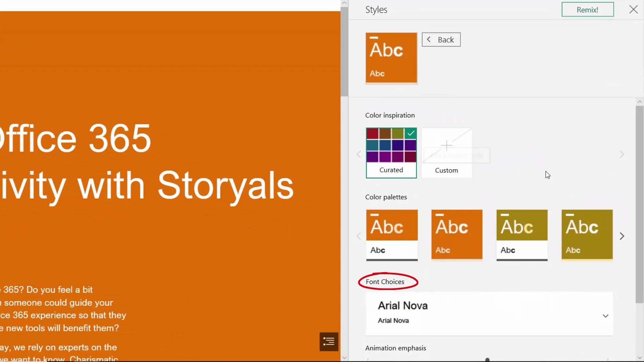Click the plus icon in Custom tile

pos(446,145)
